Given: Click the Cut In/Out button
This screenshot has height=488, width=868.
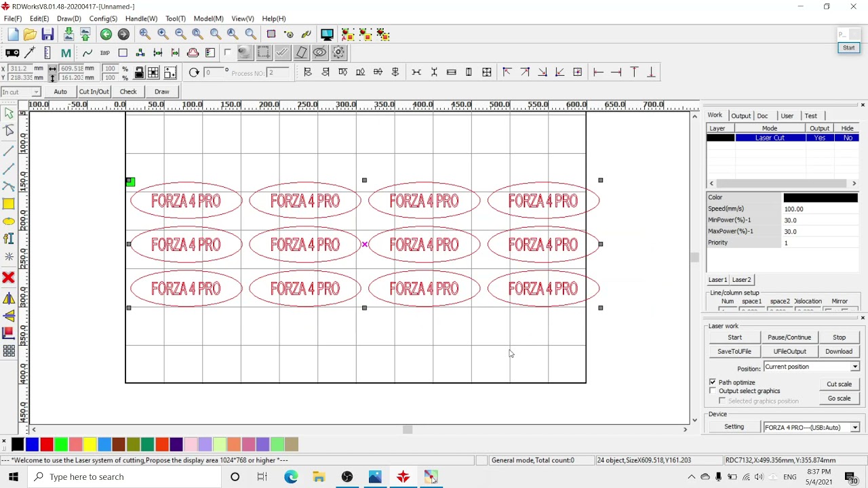Looking at the screenshot, I should [x=94, y=91].
